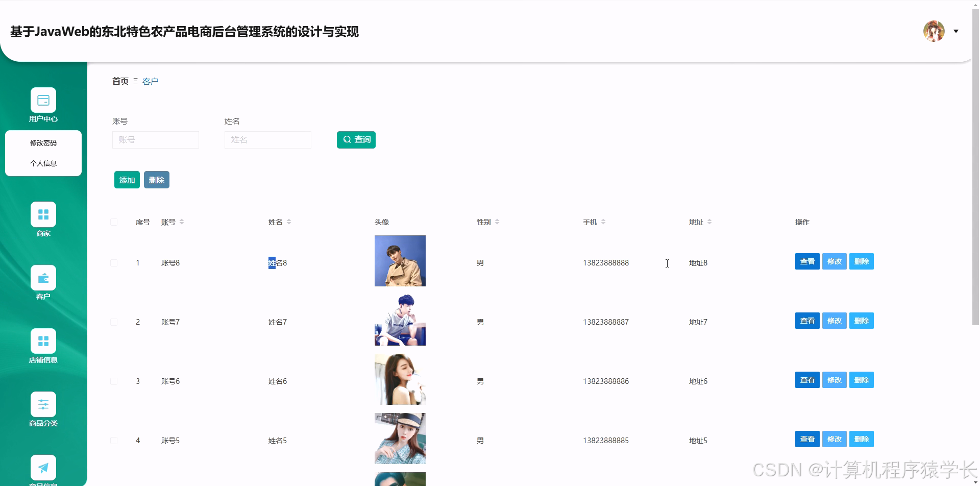Click the 操作 column header

(x=802, y=222)
